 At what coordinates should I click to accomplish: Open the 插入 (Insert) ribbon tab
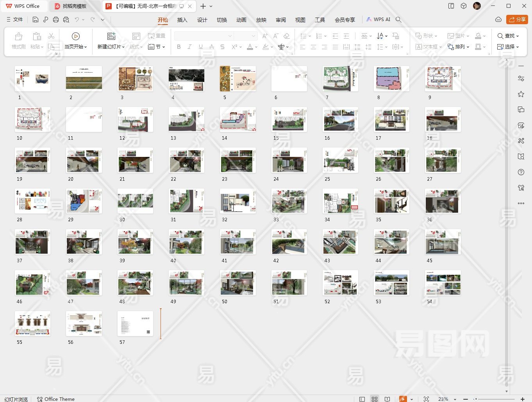tap(182, 20)
